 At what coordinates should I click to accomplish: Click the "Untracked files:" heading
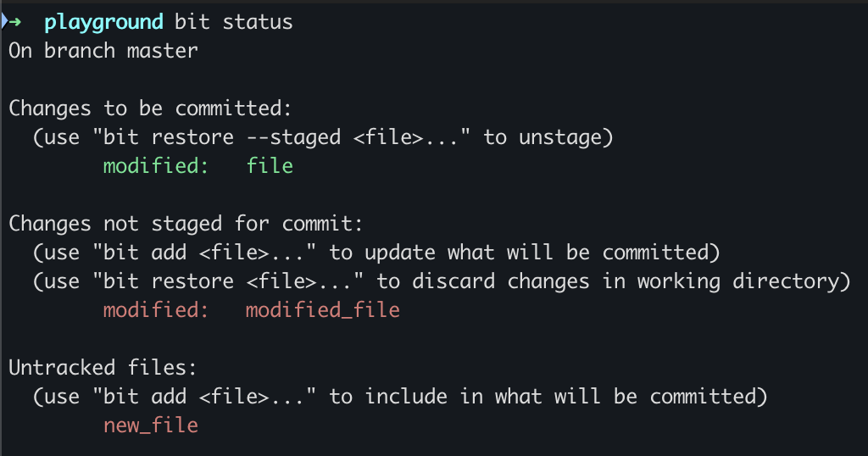click(x=103, y=368)
